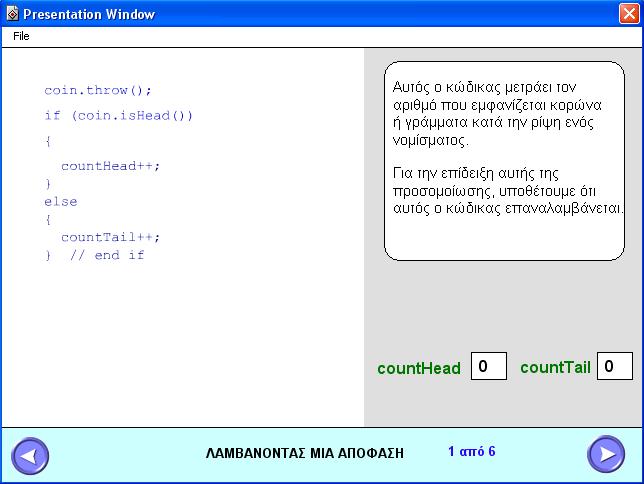
Task: Go back with the left arrow button
Action: tap(30, 456)
